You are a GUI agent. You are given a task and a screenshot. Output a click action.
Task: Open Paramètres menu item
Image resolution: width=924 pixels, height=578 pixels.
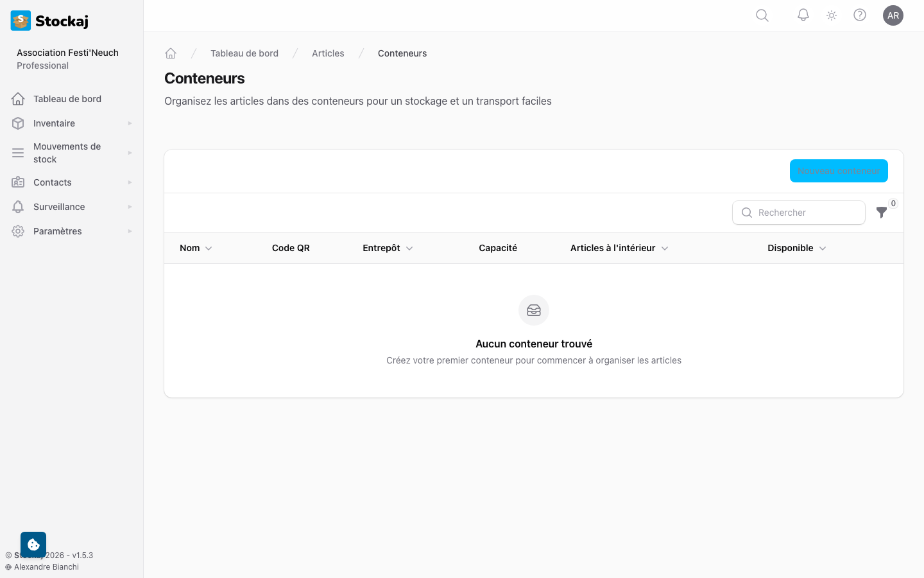(x=71, y=231)
